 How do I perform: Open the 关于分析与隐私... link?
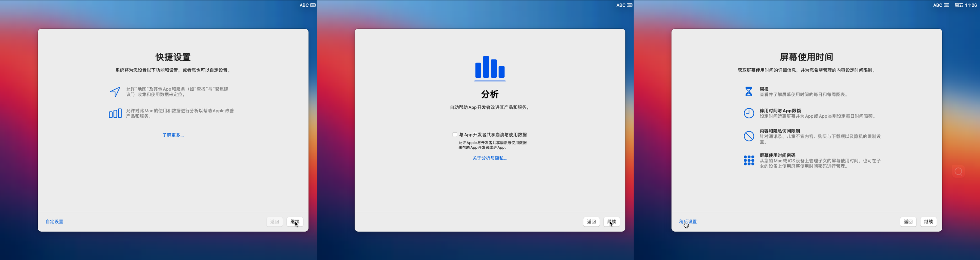[490, 158]
